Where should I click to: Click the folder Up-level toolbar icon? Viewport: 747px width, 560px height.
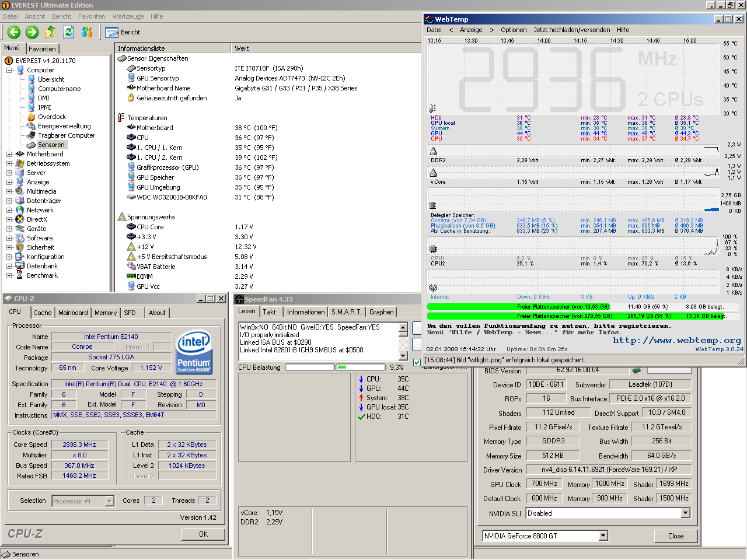(x=50, y=32)
